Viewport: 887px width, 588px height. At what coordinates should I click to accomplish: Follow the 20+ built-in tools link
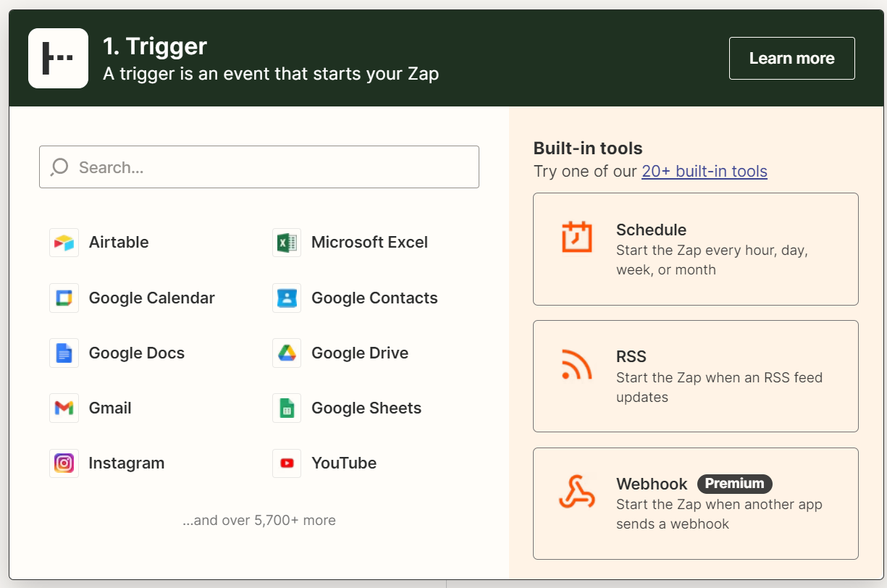pyautogui.click(x=705, y=172)
